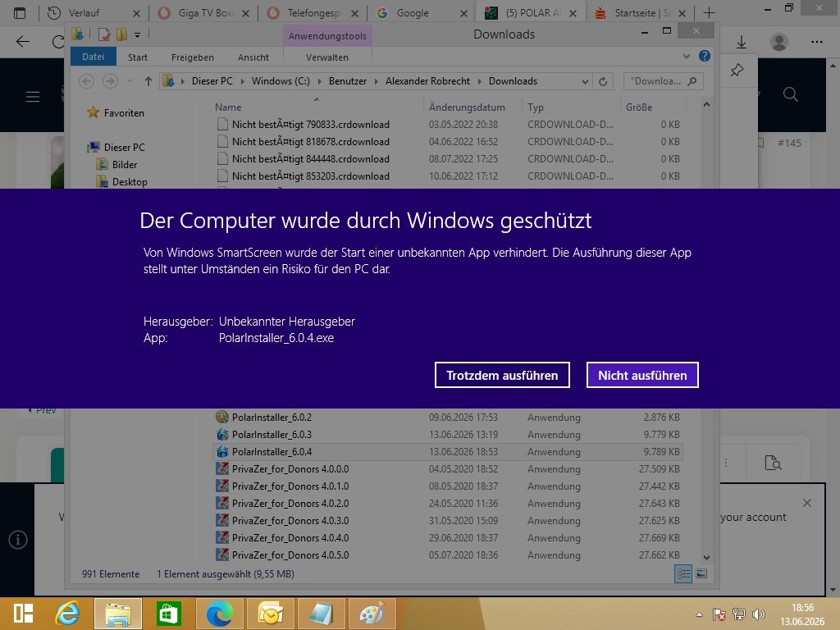Open Paint taskbar icon

coord(372,614)
